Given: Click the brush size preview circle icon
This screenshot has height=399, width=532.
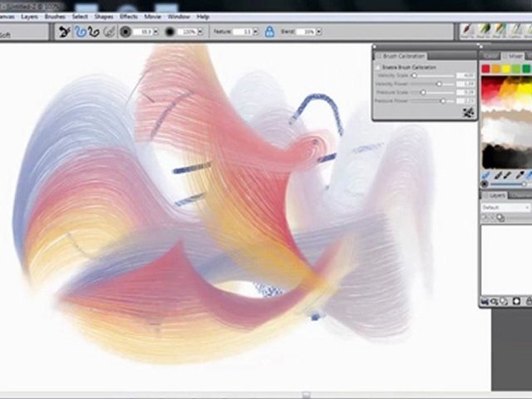Looking at the screenshot, I should pyautogui.click(x=126, y=32).
